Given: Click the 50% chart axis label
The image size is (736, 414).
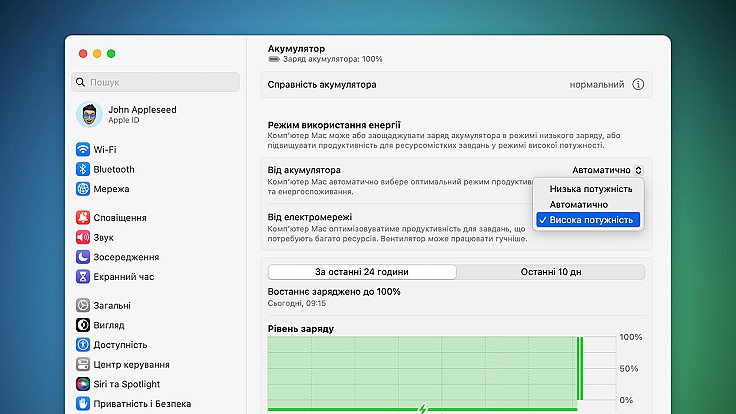Looking at the screenshot, I should click(629, 368).
